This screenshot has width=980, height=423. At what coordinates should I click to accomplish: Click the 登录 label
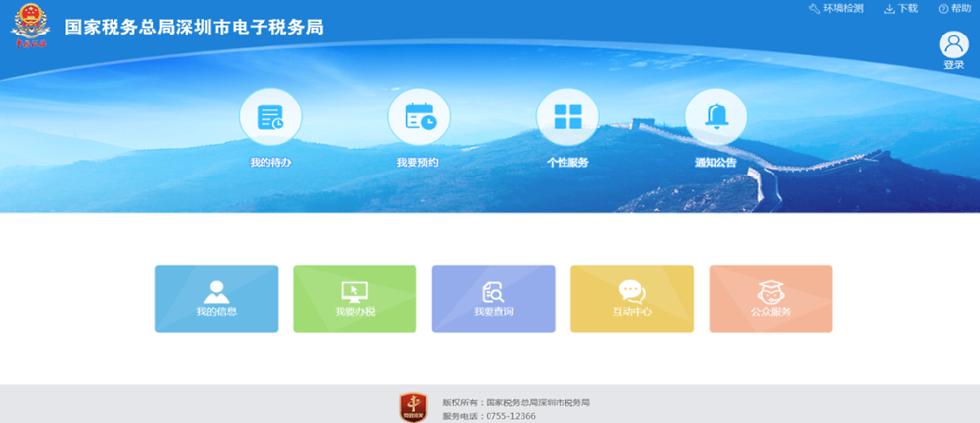pyautogui.click(x=953, y=65)
